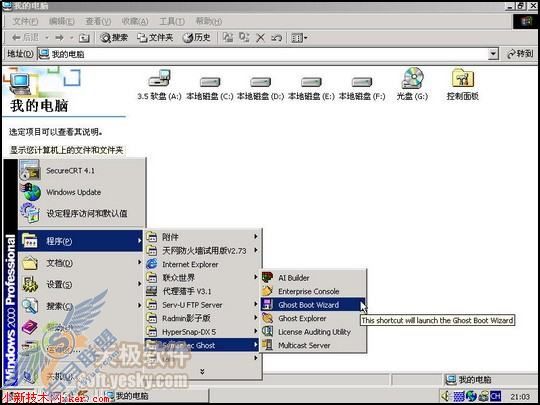Click the 搜索 Search toolbar button
This screenshot has width=540, height=405.
114,38
